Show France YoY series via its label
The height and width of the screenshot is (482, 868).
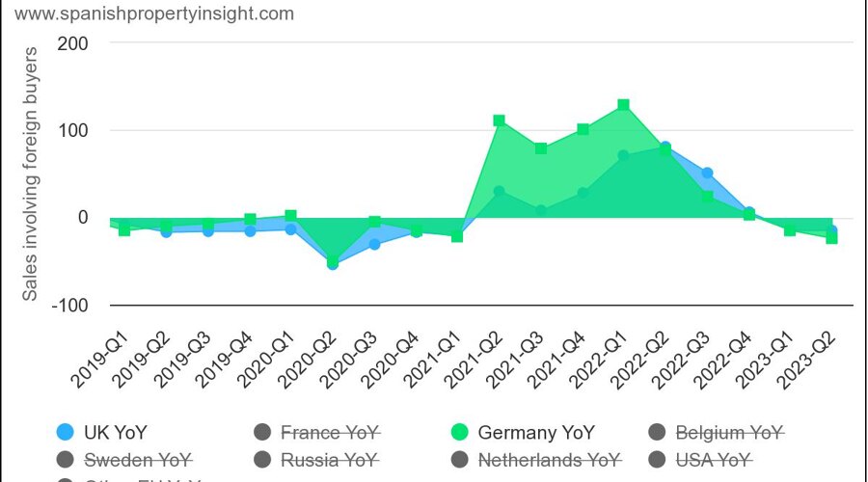(331, 432)
